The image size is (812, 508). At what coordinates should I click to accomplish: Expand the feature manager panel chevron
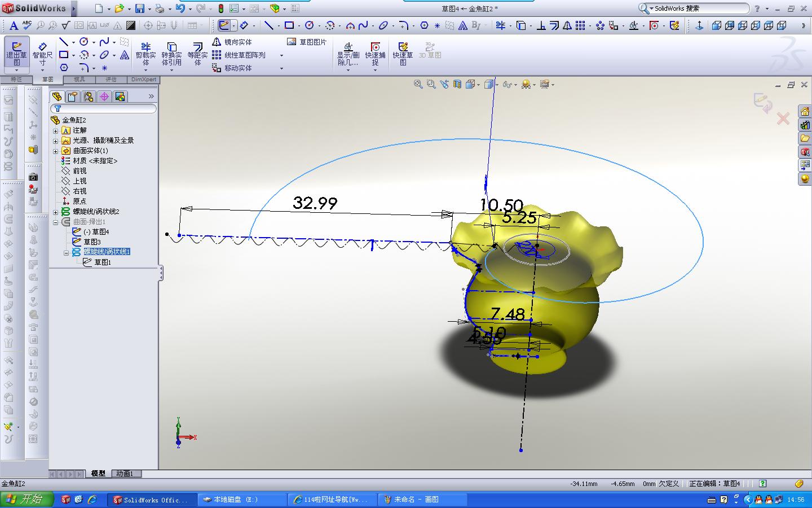[x=151, y=97]
